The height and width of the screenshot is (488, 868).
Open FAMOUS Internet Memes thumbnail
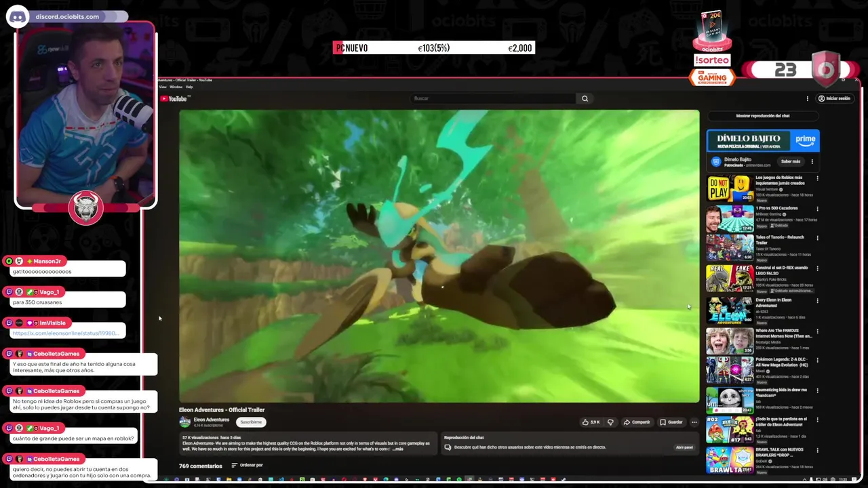click(730, 342)
